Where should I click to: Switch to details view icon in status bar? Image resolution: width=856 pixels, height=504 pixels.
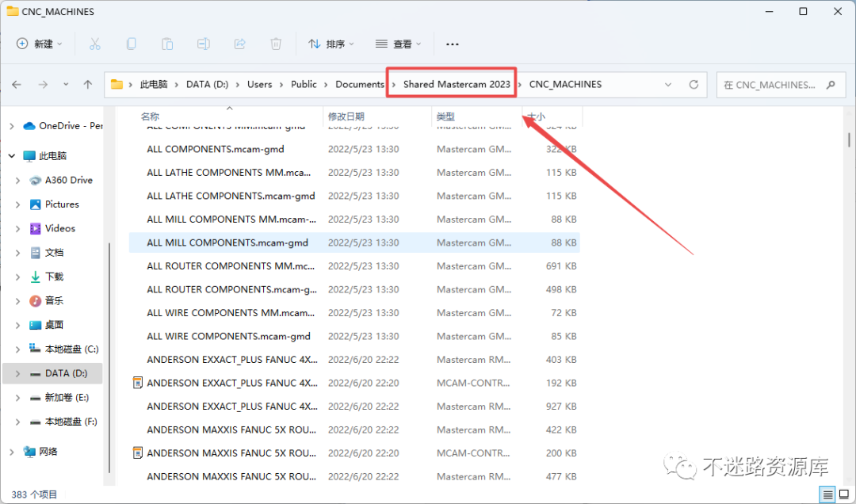click(x=827, y=494)
